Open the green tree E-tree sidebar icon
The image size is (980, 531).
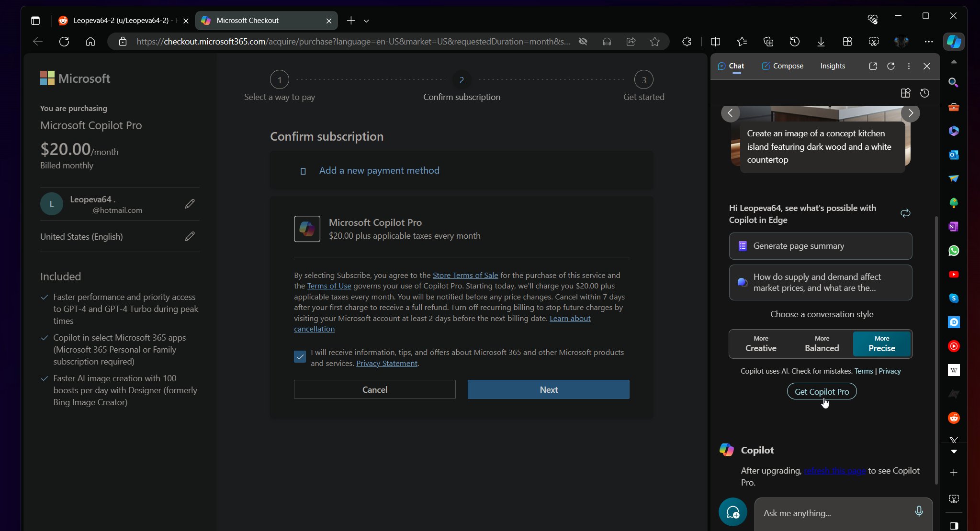[954, 203]
